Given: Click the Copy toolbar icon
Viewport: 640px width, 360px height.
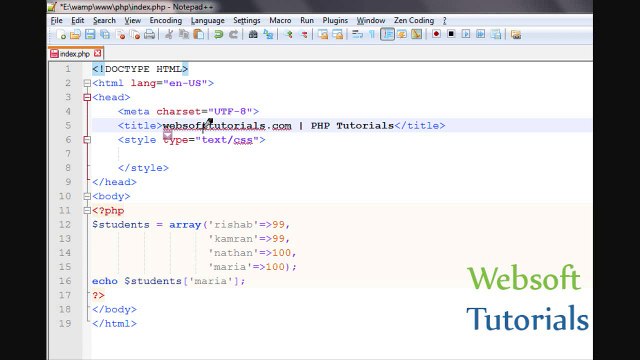Looking at the screenshot, I should 184,35.
